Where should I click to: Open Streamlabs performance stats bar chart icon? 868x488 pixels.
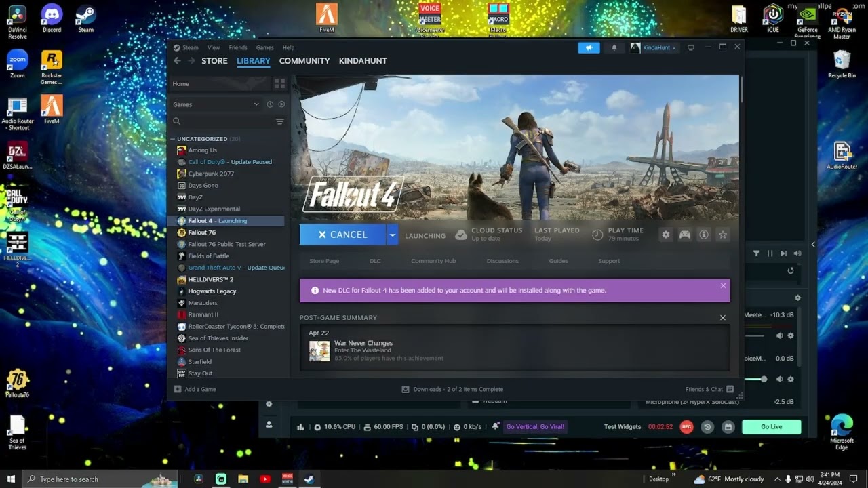(x=300, y=427)
